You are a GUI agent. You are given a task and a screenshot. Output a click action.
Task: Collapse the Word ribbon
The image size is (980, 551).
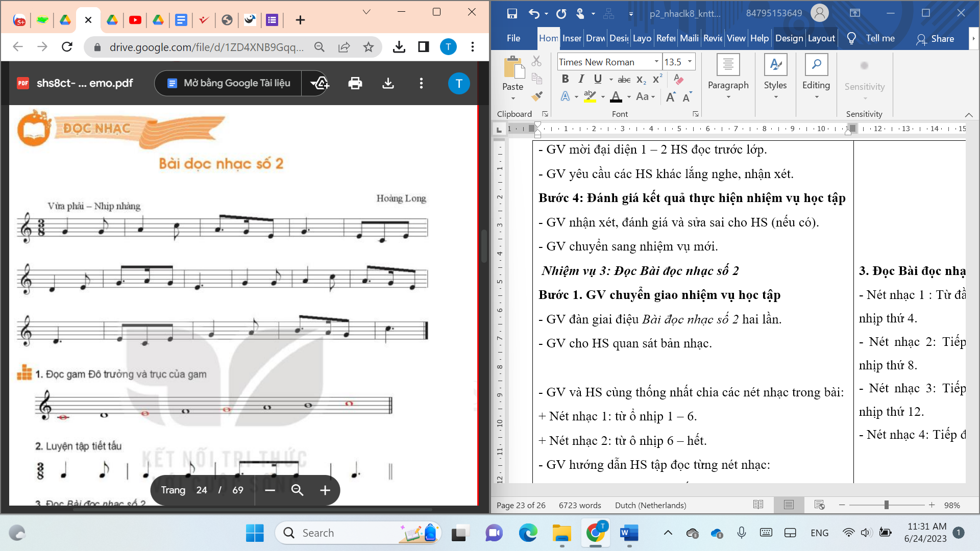click(x=969, y=114)
